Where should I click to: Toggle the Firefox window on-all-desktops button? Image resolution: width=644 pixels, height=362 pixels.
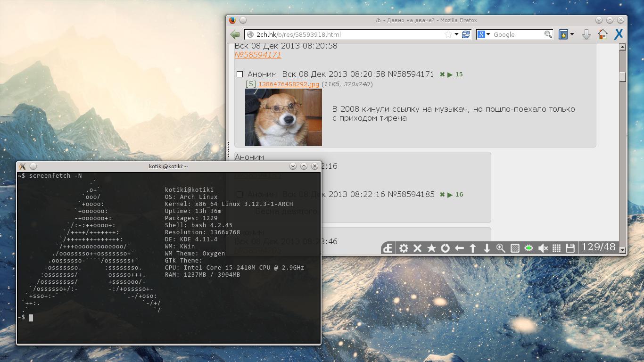pyautogui.click(x=243, y=20)
